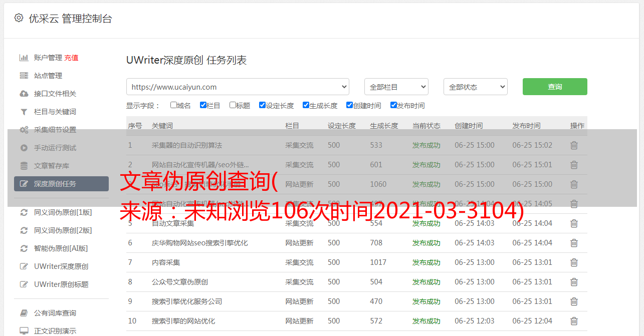Delete row 10 搜索引擎的网站优化
This screenshot has width=644, height=336.
[x=574, y=321]
